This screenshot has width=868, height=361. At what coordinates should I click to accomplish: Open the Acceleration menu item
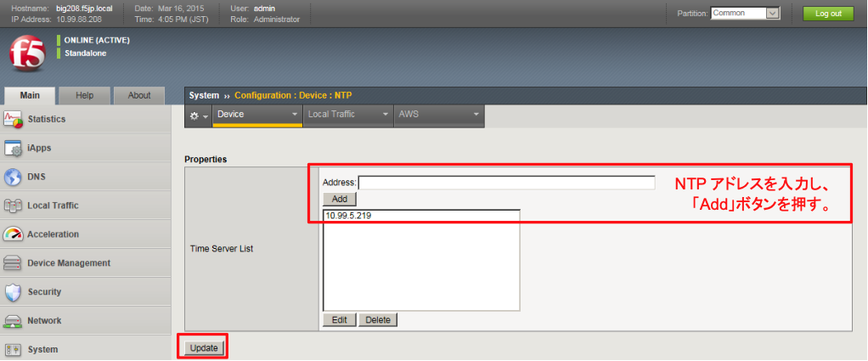(85, 234)
